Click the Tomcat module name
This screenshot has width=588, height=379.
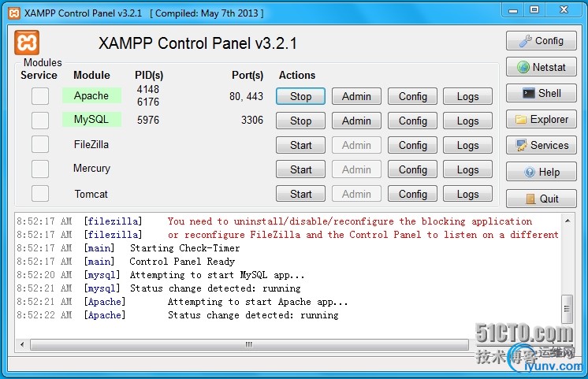pyautogui.click(x=91, y=194)
